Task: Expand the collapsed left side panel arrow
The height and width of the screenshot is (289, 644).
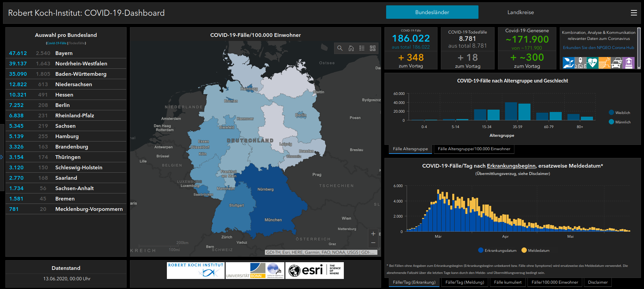Action: 2,157
